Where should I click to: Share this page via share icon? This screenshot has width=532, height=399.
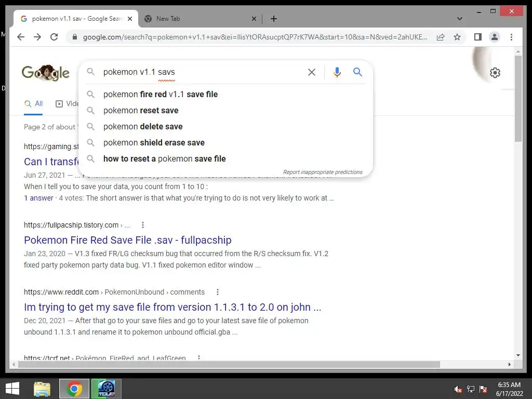441,37
